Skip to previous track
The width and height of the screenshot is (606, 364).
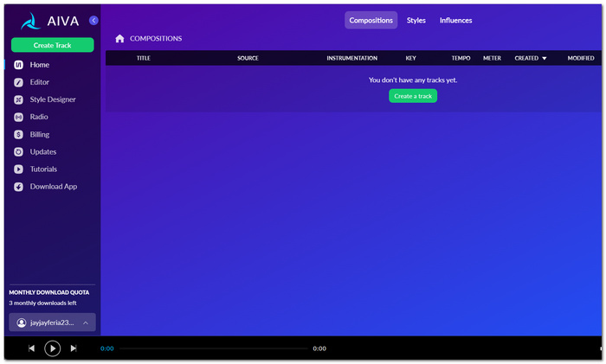click(31, 348)
